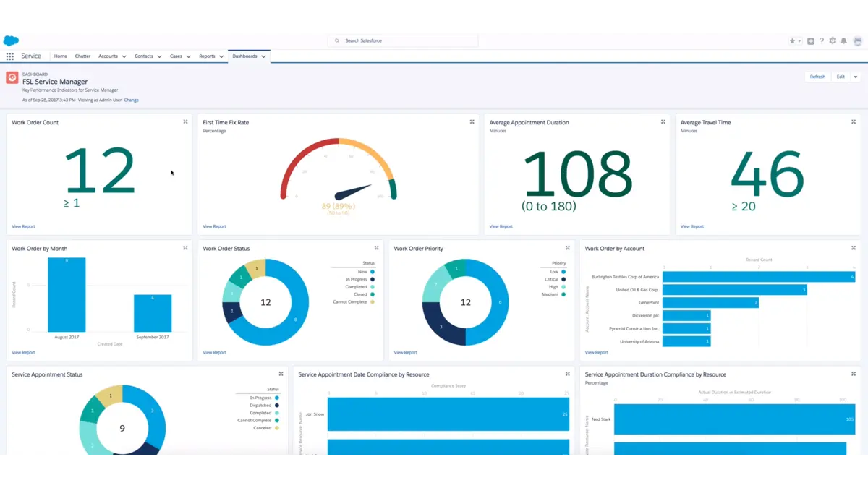Open the Reports tab
The height and width of the screenshot is (488, 868).
point(207,56)
